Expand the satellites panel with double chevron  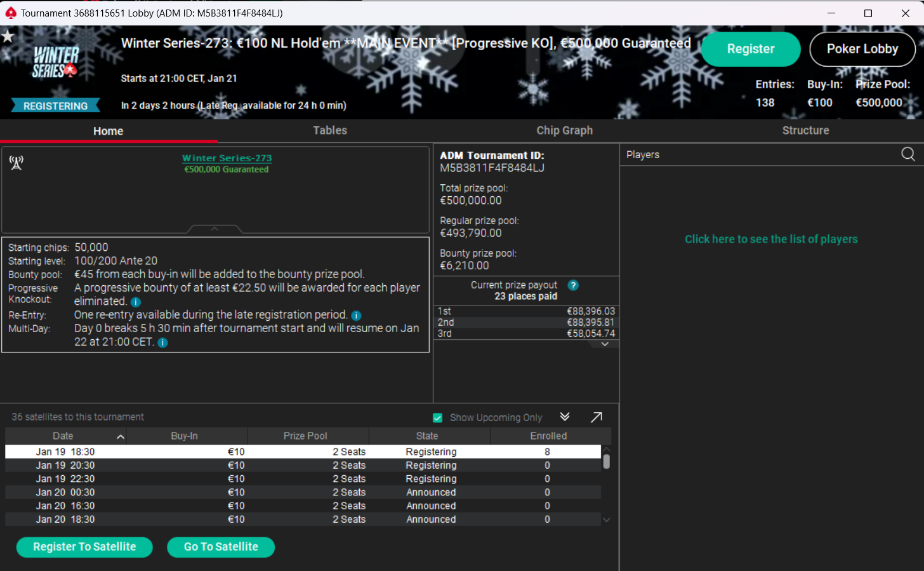tap(565, 417)
